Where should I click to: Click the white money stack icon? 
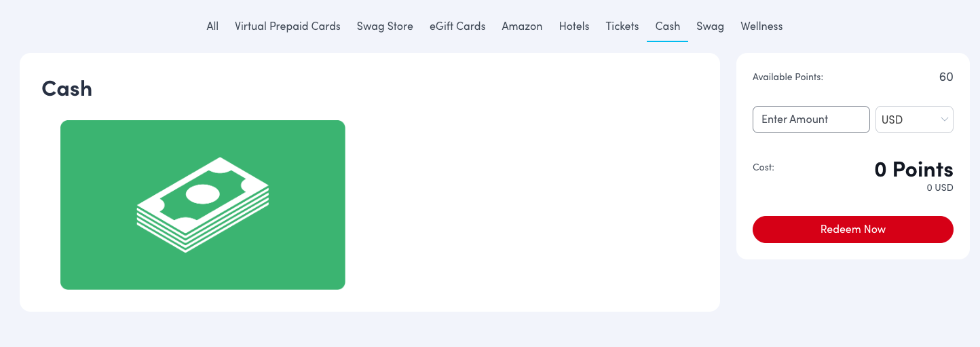(x=203, y=204)
